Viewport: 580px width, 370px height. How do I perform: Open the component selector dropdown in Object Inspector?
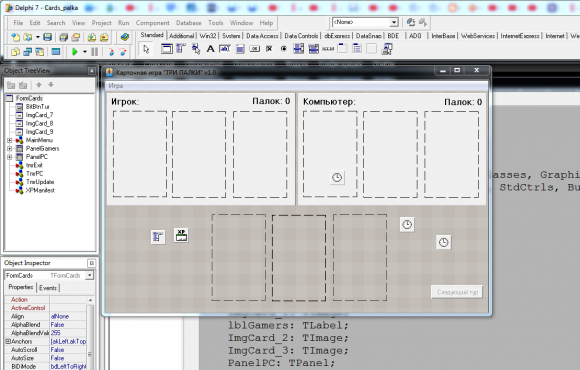point(90,275)
